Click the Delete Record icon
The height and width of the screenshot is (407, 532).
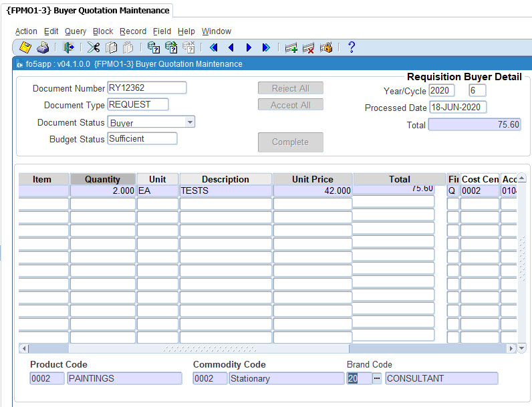(x=308, y=47)
